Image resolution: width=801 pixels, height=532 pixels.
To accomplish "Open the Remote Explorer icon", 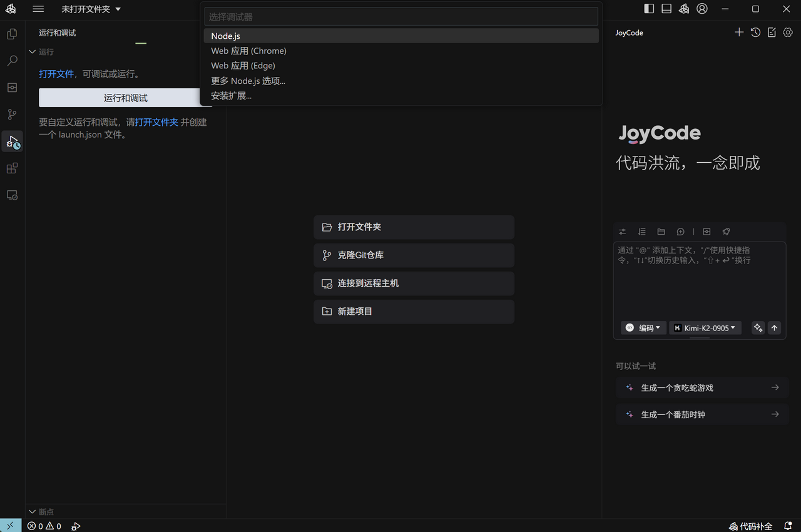I will [x=11, y=195].
